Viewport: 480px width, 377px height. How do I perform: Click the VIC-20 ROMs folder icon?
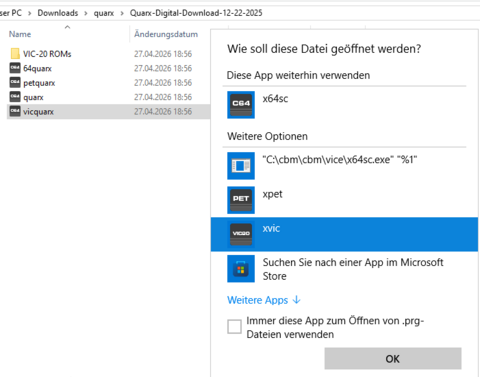coord(15,54)
